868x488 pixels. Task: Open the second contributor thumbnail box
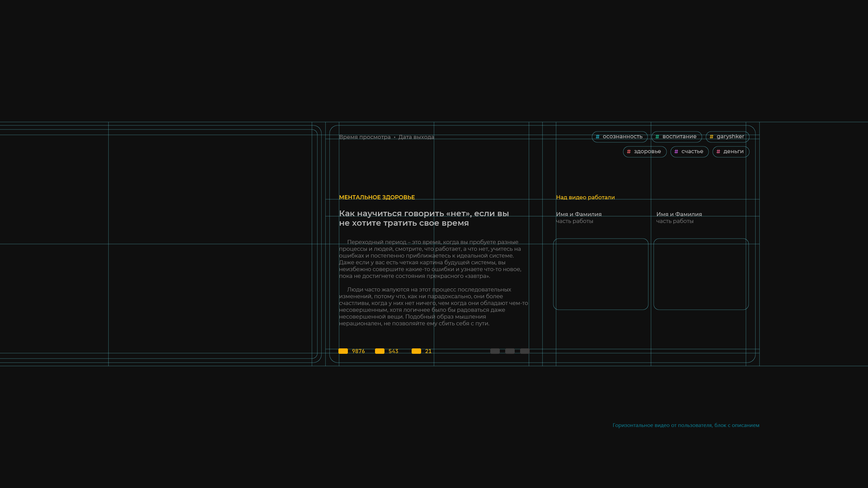(701, 274)
